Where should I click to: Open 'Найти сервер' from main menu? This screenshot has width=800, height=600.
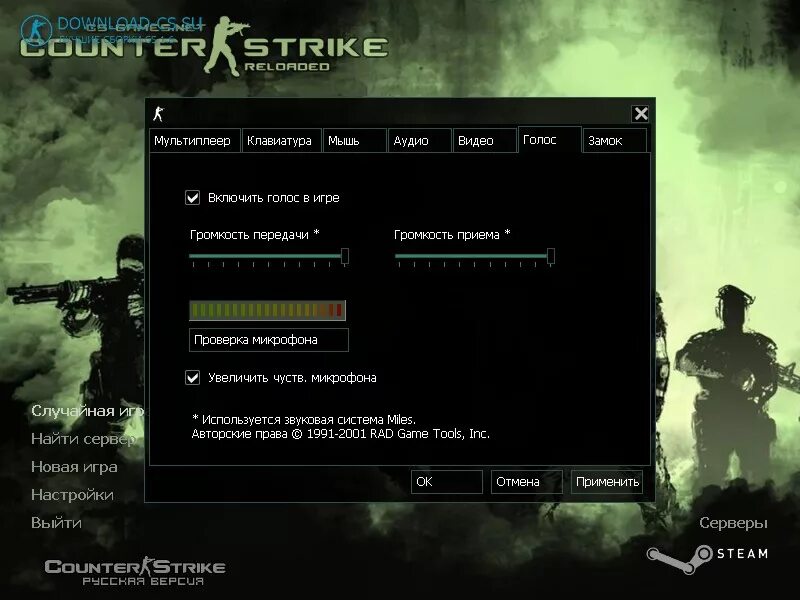click(84, 439)
